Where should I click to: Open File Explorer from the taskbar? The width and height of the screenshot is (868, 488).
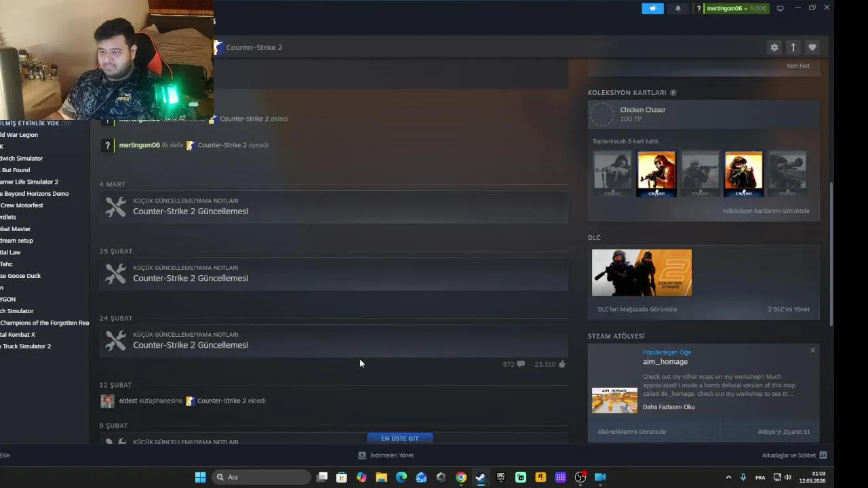point(381,477)
